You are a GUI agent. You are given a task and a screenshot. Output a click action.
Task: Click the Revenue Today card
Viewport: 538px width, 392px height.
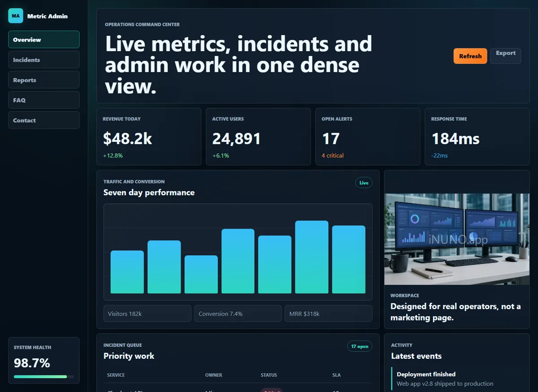(x=149, y=137)
